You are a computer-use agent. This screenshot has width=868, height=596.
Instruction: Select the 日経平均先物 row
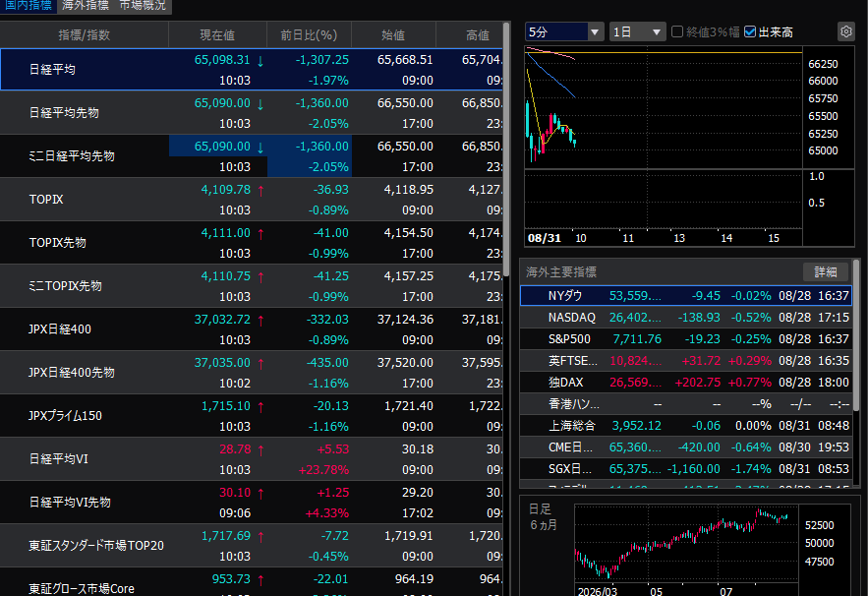point(252,112)
